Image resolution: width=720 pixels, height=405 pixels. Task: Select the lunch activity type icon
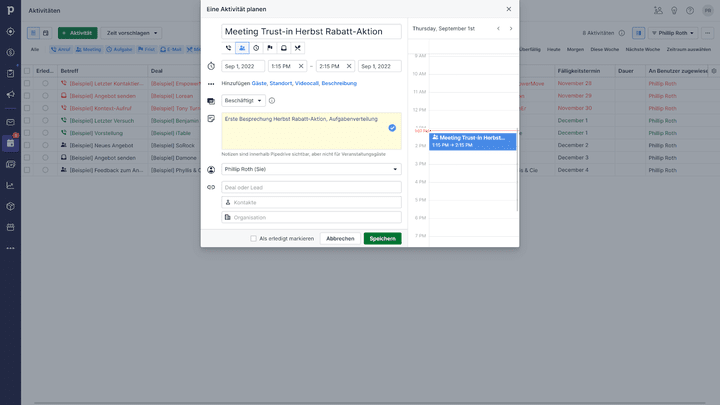pyautogui.click(x=298, y=48)
